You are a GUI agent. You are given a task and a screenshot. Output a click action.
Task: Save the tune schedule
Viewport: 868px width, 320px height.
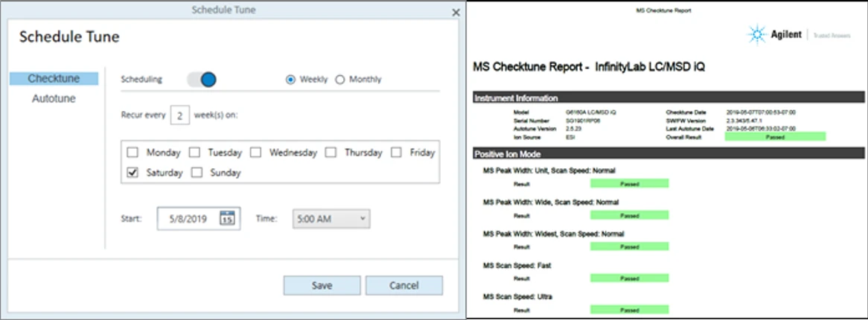point(322,286)
